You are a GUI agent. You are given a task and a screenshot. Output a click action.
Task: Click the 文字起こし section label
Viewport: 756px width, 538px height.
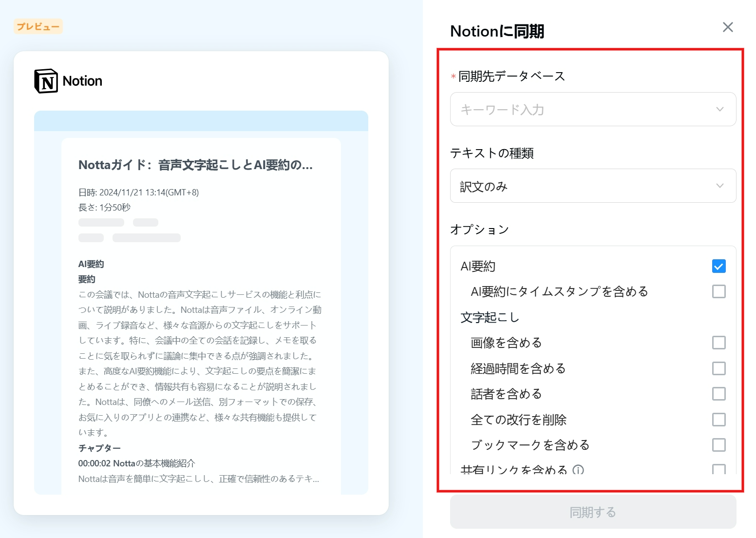pyautogui.click(x=490, y=317)
